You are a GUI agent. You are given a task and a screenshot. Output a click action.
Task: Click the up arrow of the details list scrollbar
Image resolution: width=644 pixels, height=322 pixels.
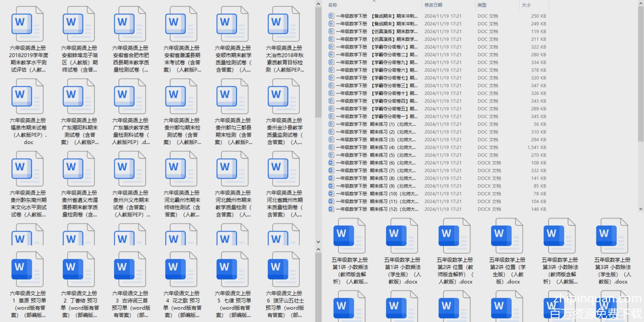[x=640, y=3]
